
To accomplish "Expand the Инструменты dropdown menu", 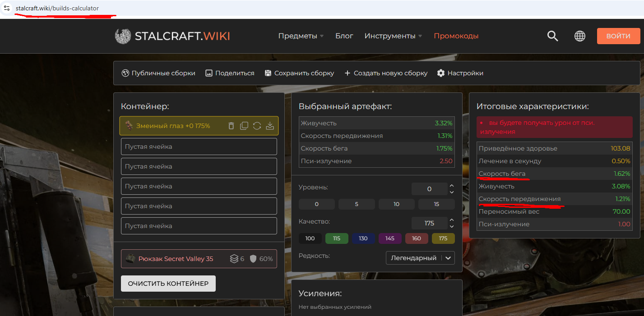I will coord(393,36).
